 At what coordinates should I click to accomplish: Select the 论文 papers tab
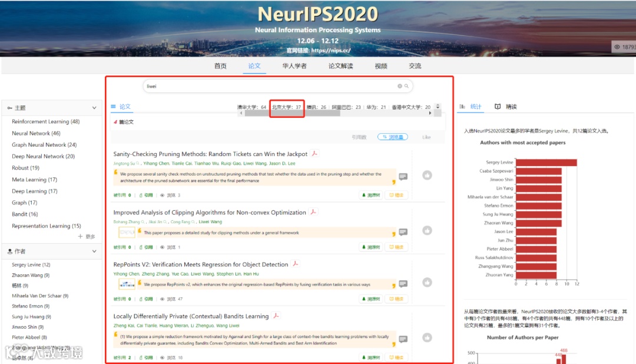(x=254, y=66)
